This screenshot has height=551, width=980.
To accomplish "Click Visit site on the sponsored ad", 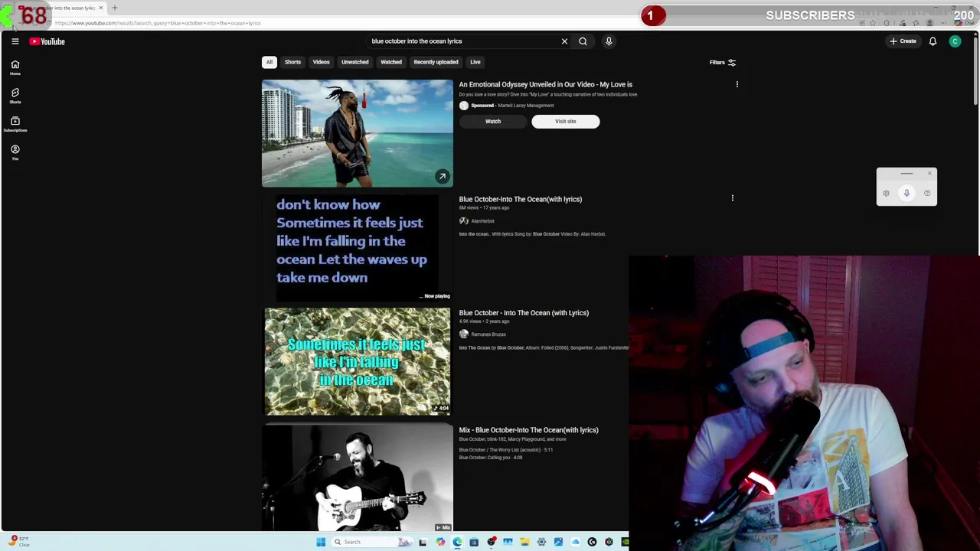I will (566, 121).
